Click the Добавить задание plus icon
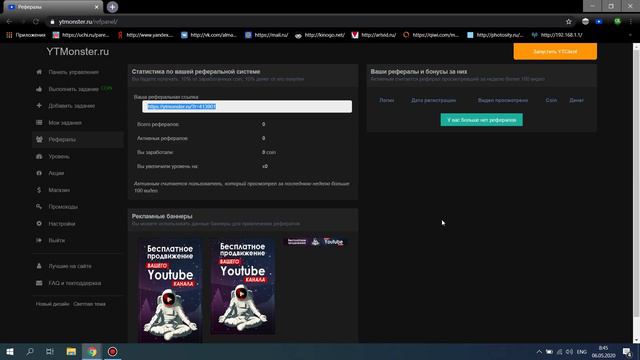 coord(39,106)
